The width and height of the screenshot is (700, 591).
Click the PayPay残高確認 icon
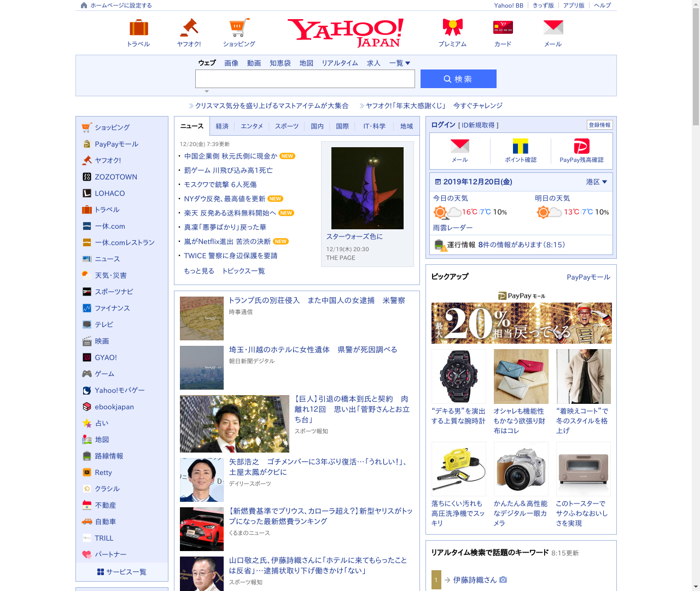coord(581,146)
